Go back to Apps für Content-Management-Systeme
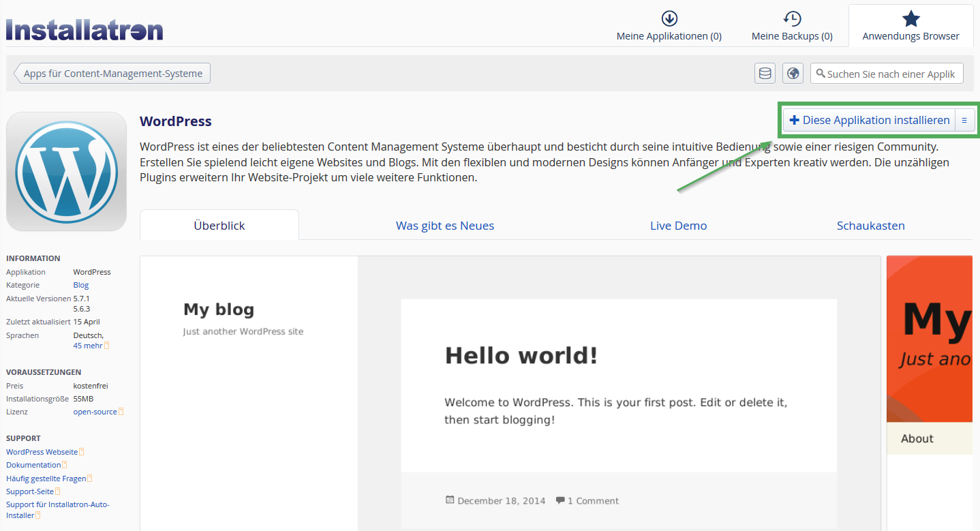Viewport: 980px width, 531px height. (112, 74)
